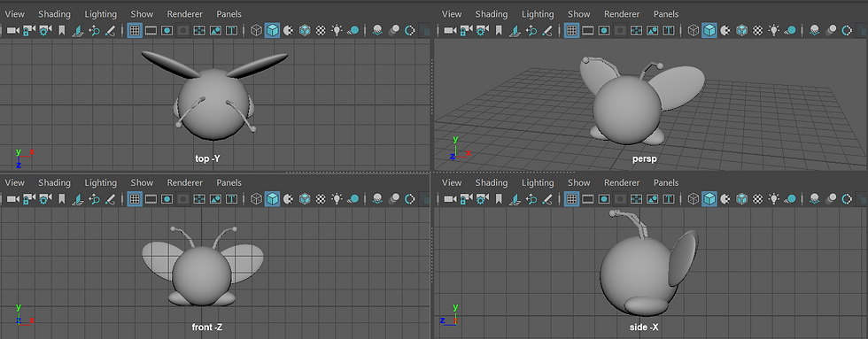The width and height of the screenshot is (868, 339).
Task: Toggle Use All Lights in front panel
Action: (337, 198)
